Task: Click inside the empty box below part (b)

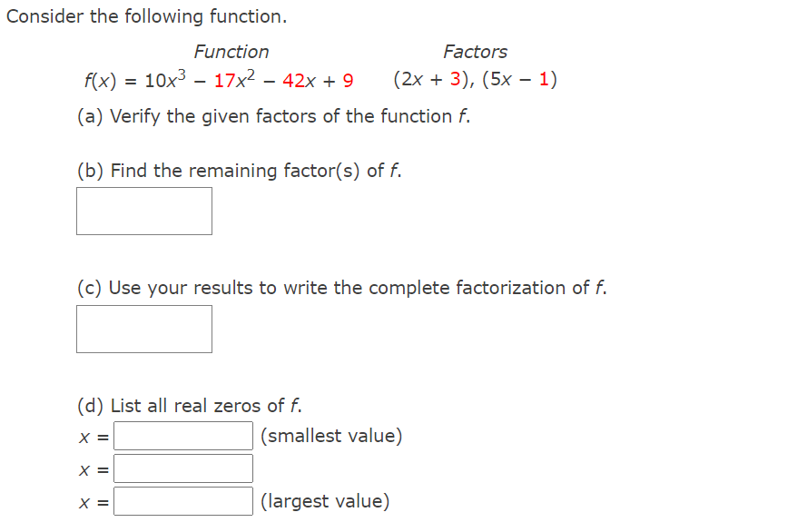Action: [x=143, y=211]
